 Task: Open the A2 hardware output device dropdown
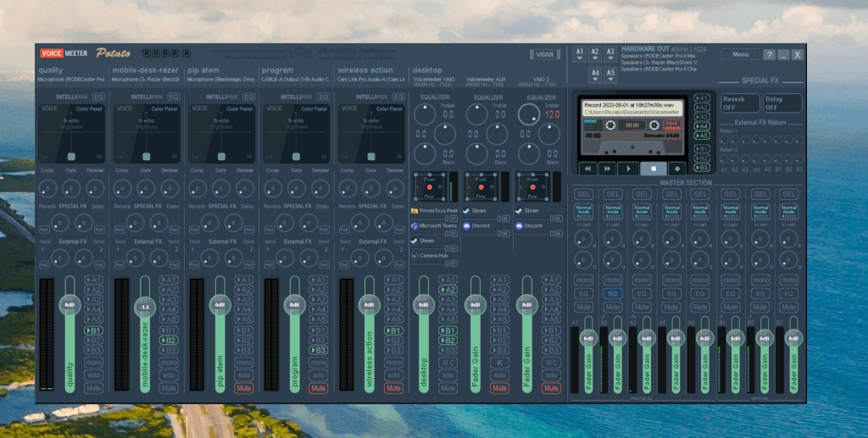coord(595,54)
